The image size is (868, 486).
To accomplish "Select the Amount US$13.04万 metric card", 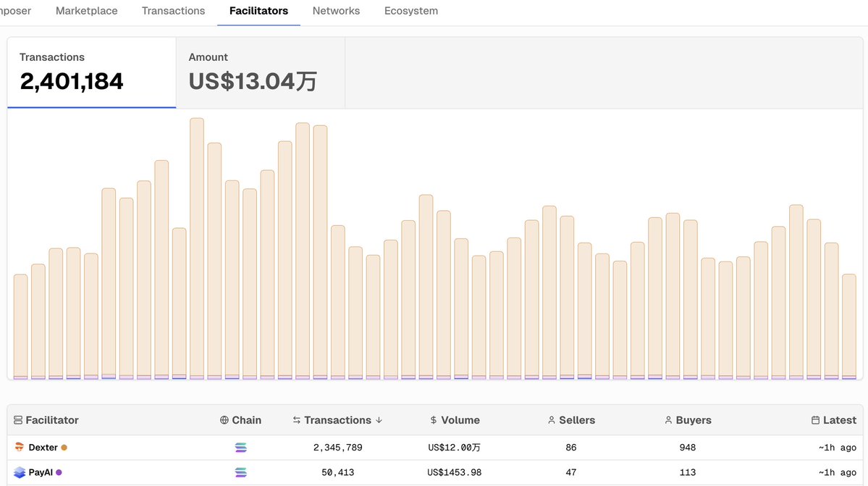I will pyautogui.click(x=261, y=72).
